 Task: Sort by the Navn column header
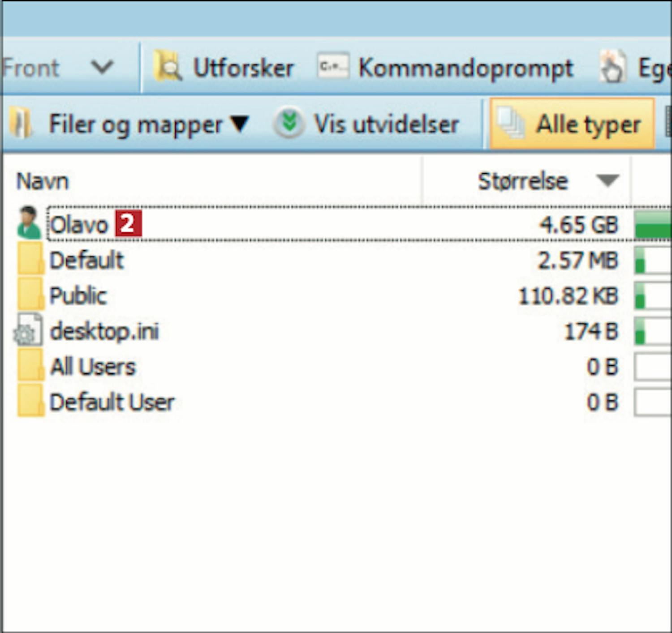point(43,181)
